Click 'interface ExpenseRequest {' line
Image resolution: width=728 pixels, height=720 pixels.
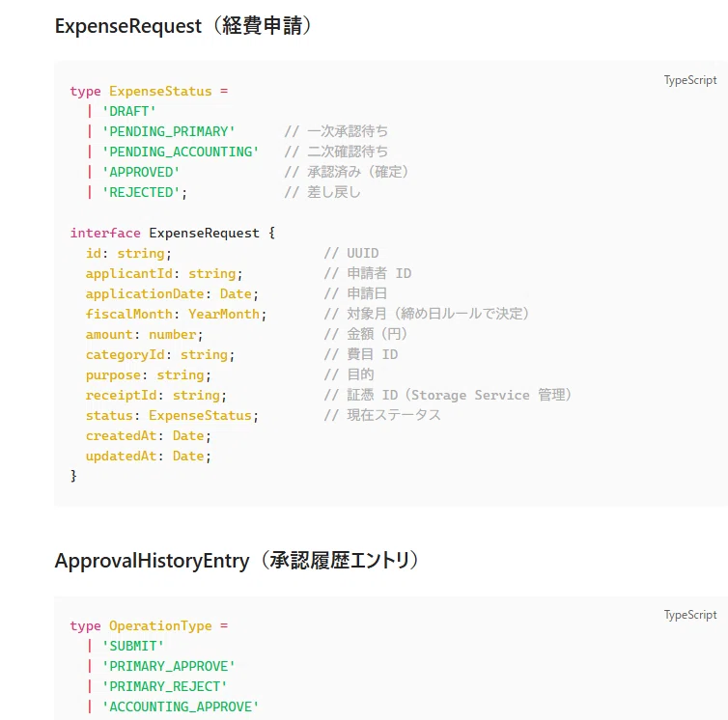(173, 233)
